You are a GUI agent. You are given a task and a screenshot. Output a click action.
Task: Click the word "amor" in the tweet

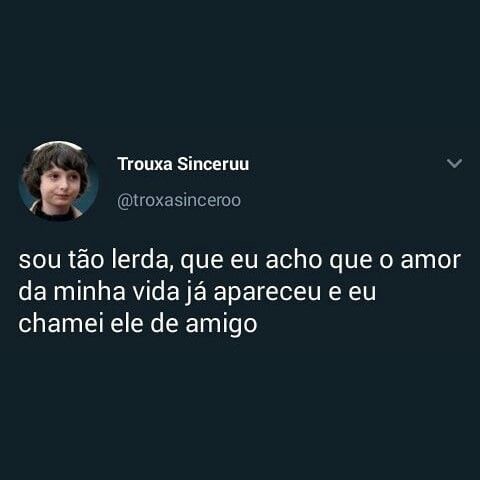(431, 261)
